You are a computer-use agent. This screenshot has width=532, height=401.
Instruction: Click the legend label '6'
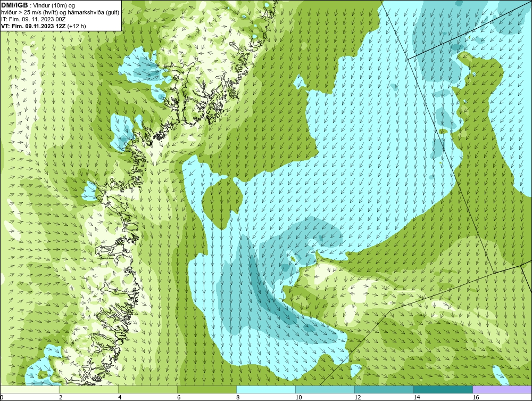coord(179,397)
